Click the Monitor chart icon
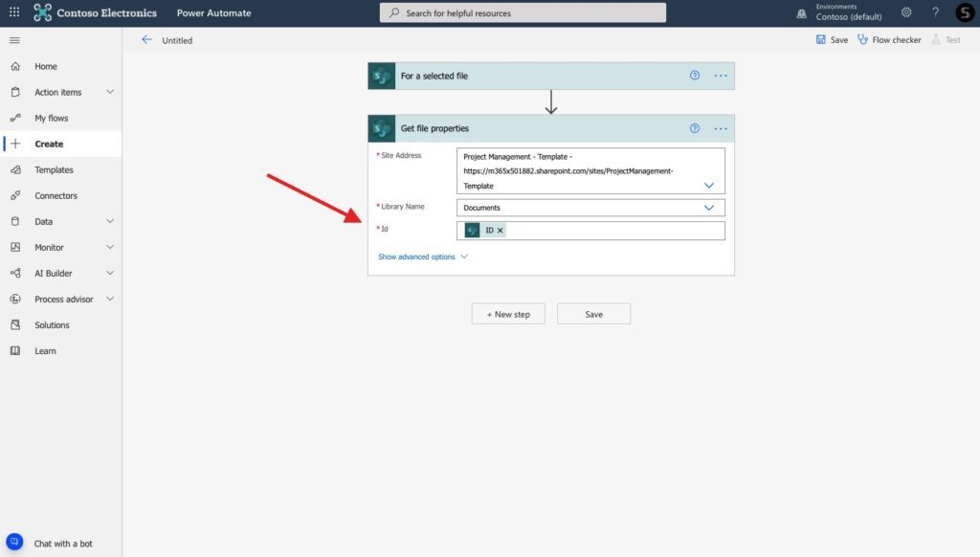980x557 pixels. (15, 247)
